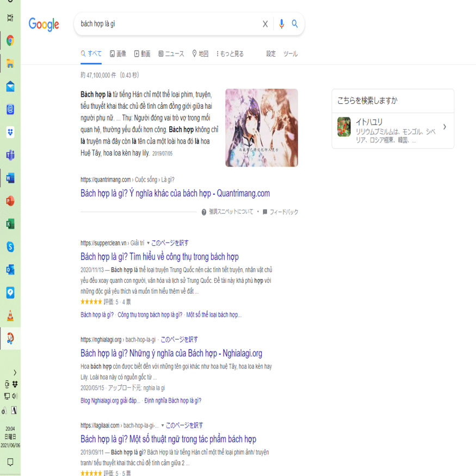Open the Nghialagi.org result link
The height and width of the screenshot is (476, 476).
click(x=171, y=353)
